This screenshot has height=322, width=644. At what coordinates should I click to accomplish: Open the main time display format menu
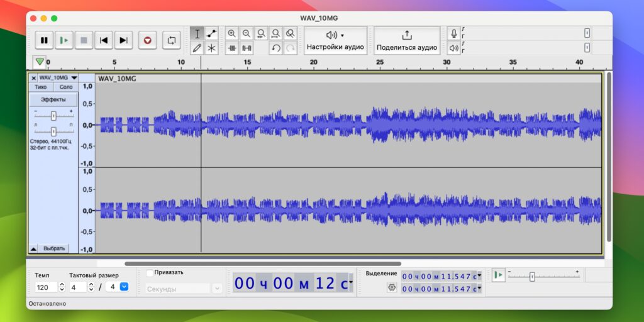[x=351, y=283]
